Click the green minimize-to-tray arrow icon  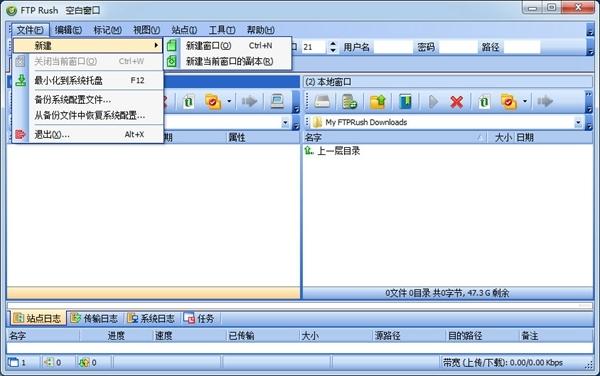point(21,80)
